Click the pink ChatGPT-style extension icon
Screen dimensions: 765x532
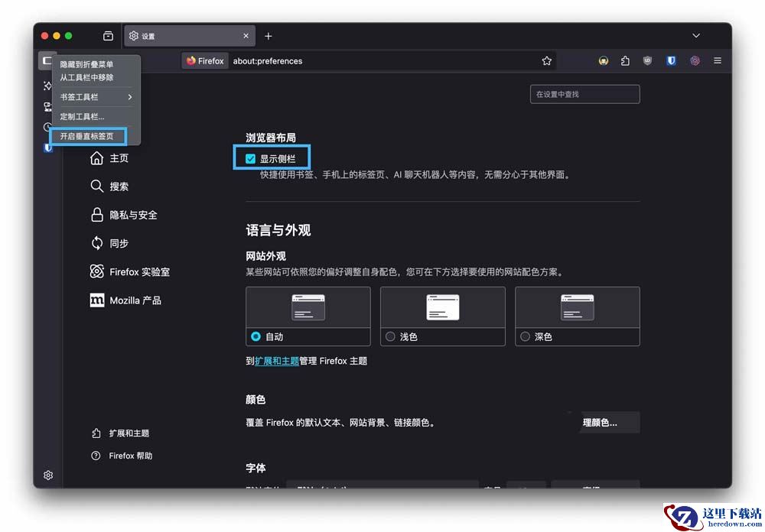(x=695, y=61)
